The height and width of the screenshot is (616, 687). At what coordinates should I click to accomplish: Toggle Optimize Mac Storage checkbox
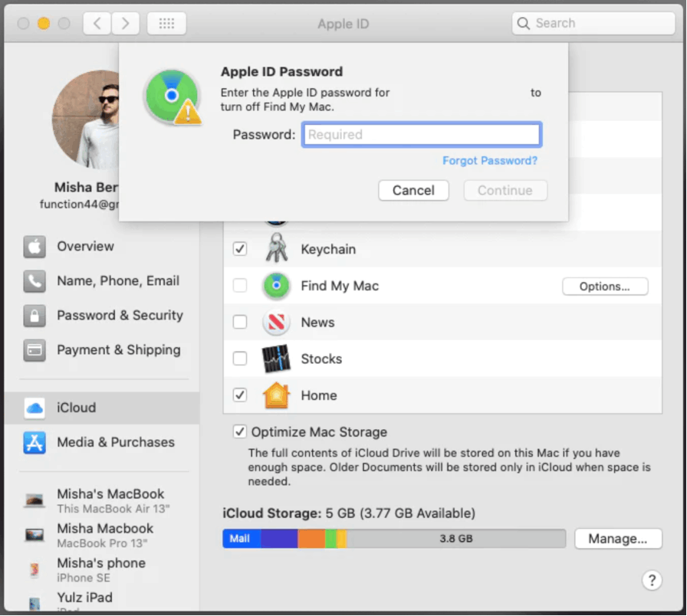click(240, 431)
